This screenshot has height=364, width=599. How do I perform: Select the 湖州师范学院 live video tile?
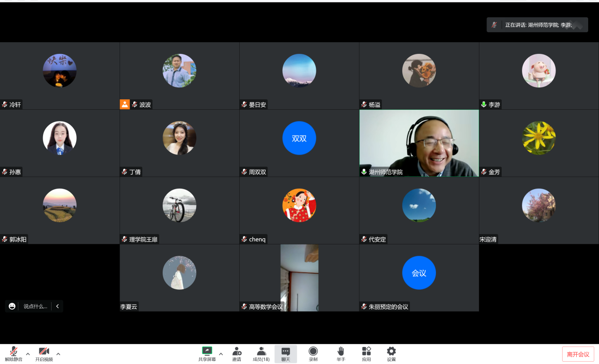point(419,143)
